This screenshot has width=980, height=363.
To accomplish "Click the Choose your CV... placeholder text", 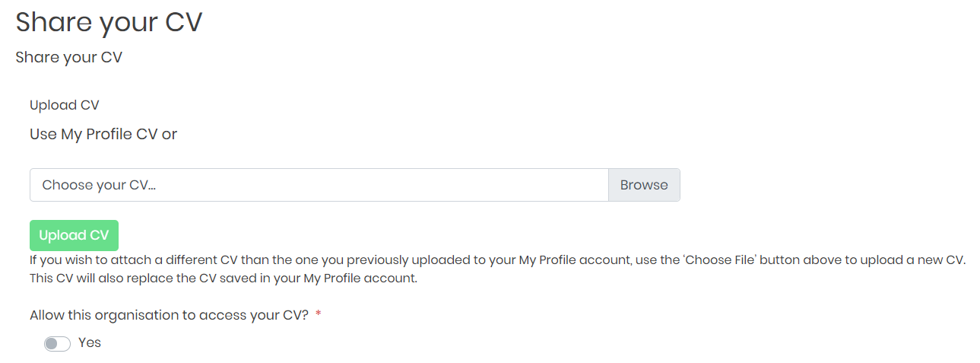I will [99, 185].
